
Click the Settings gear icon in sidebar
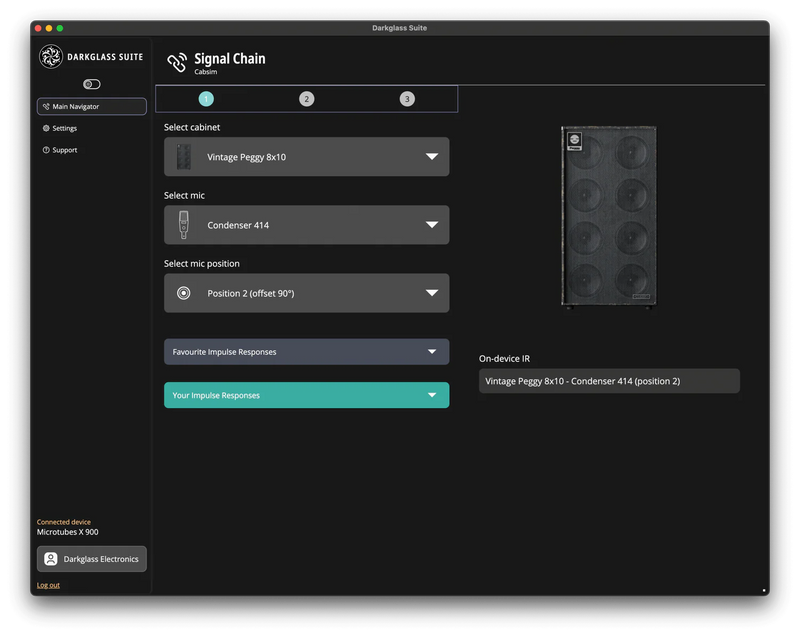[x=46, y=128]
